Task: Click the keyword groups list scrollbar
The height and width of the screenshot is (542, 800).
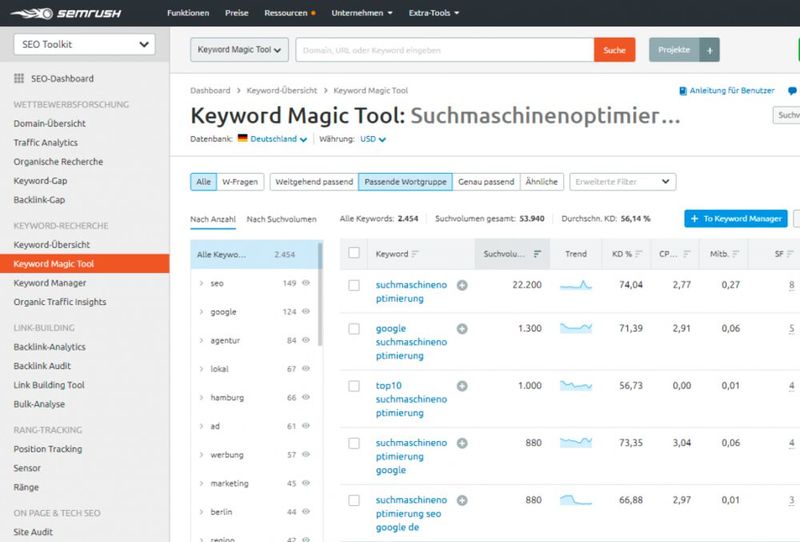Action: click(320, 294)
